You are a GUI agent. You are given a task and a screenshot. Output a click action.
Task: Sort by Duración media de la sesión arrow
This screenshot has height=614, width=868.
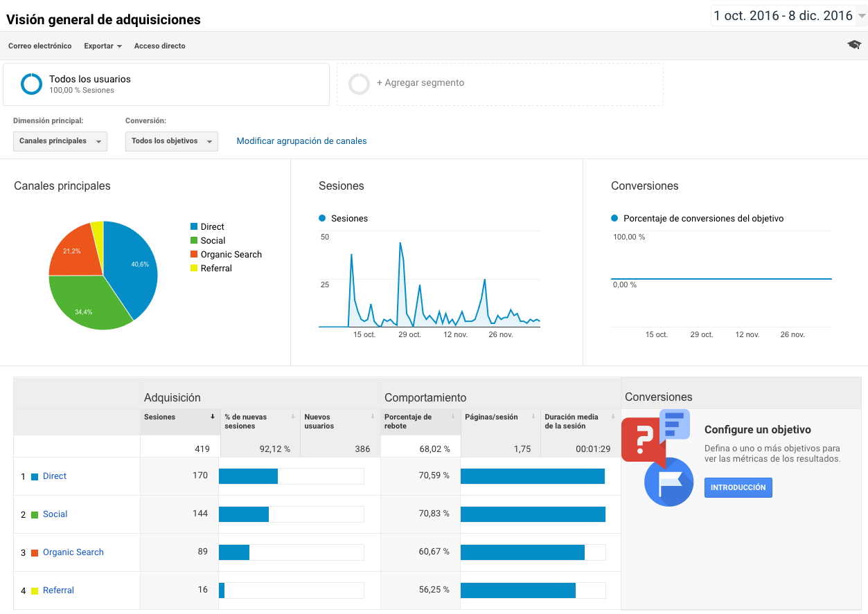pyautogui.click(x=613, y=417)
